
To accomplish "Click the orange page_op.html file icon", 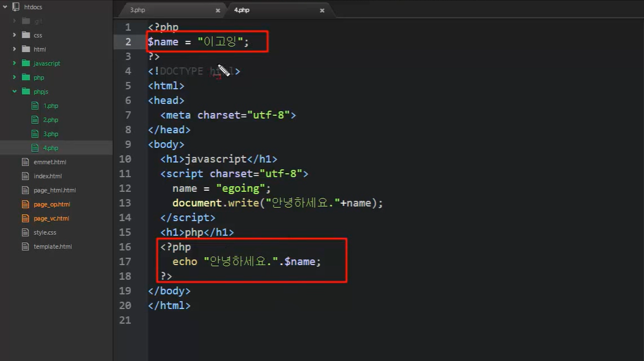I will pyautogui.click(x=25, y=204).
